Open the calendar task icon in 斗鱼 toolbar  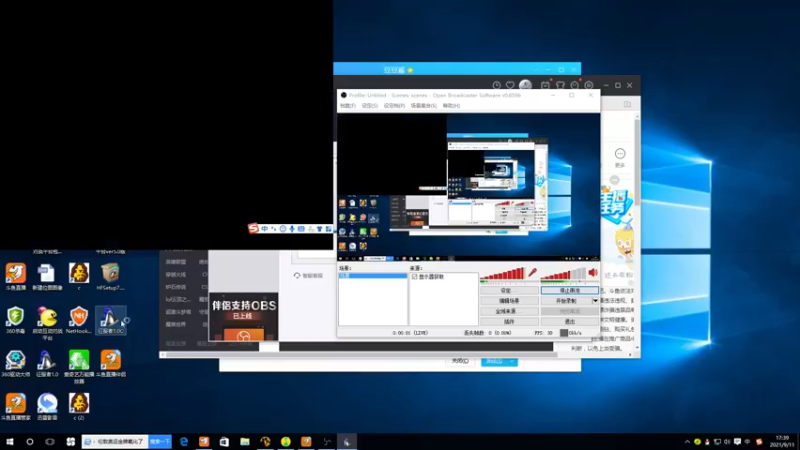tap(545, 85)
